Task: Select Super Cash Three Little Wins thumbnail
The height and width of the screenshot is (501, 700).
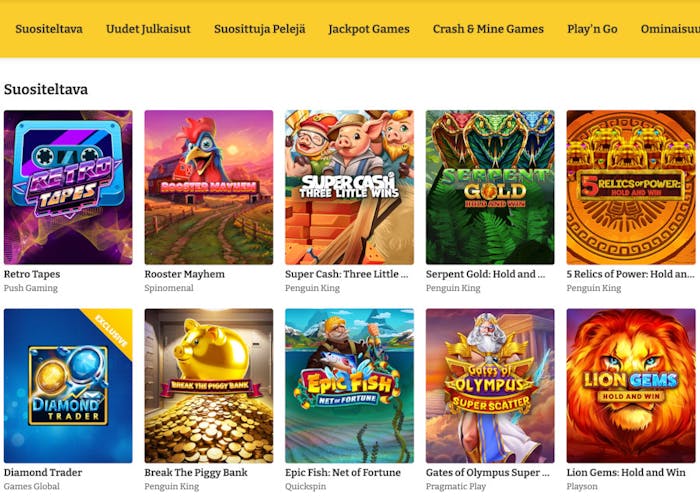Action: tap(349, 187)
